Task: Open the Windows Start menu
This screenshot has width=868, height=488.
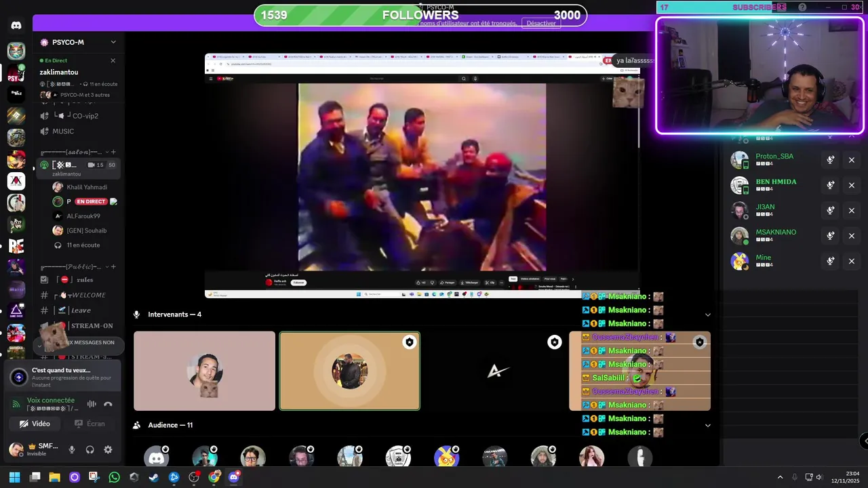Action: pos(14,477)
